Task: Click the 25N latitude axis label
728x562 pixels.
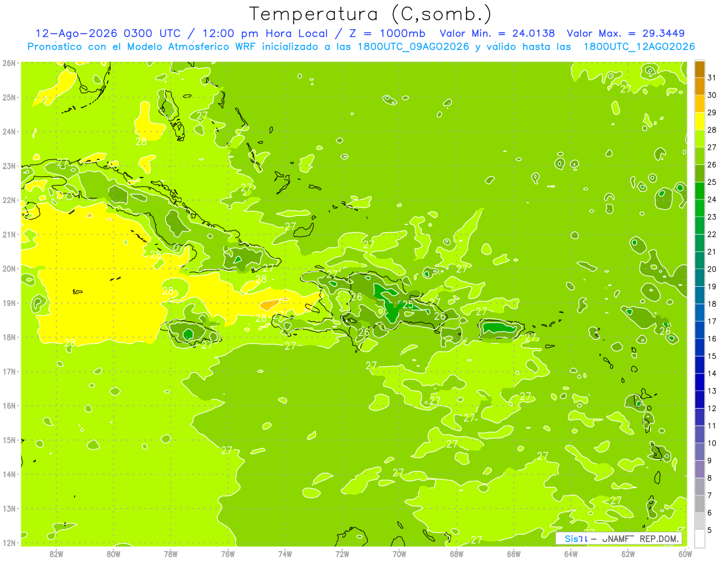Action: pos(9,97)
